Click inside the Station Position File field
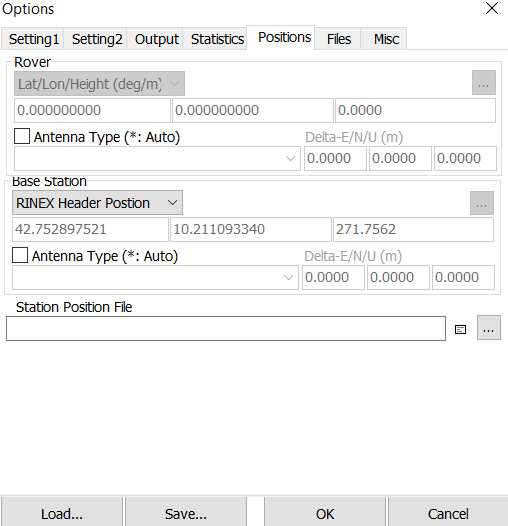Screen dimensions: 508x526 pyautogui.click(x=226, y=328)
